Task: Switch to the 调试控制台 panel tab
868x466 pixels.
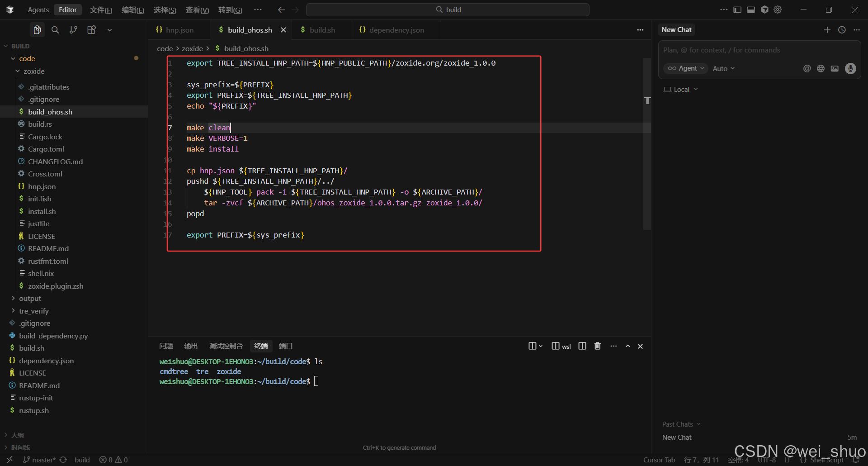Action: coord(226,346)
